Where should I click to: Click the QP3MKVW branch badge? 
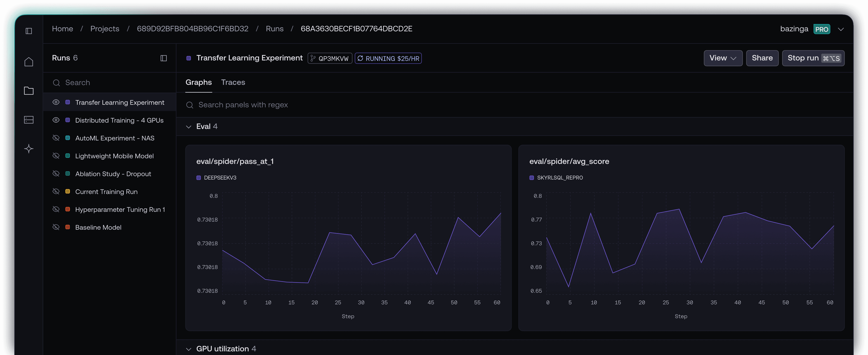click(x=330, y=58)
